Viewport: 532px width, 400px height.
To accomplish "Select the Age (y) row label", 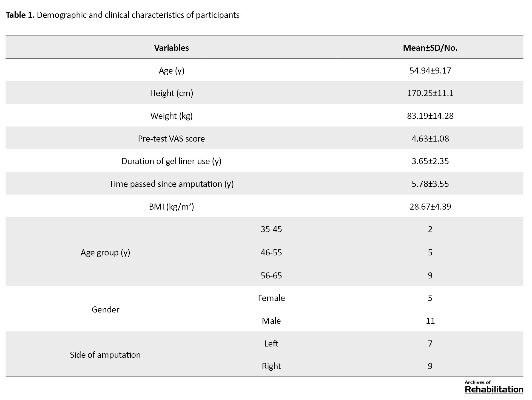I will 171,71.
